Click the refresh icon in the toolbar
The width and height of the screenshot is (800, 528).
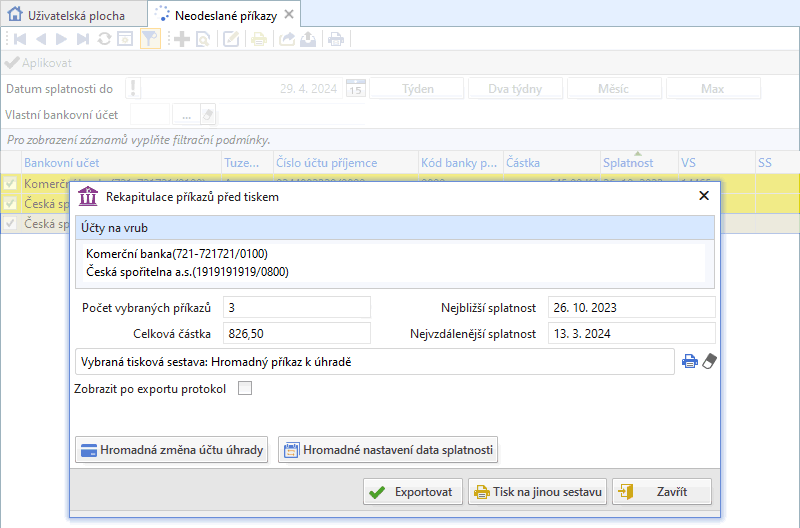click(104, 39)
